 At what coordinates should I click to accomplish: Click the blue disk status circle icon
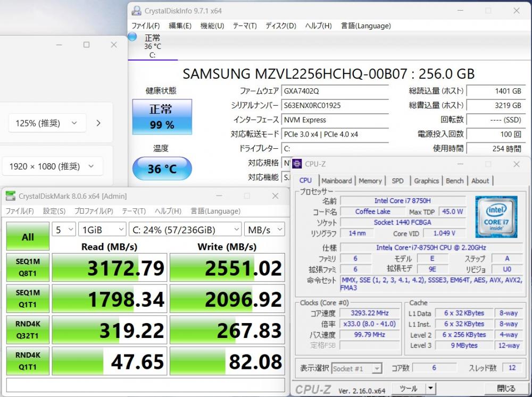(x=132, y=37)
